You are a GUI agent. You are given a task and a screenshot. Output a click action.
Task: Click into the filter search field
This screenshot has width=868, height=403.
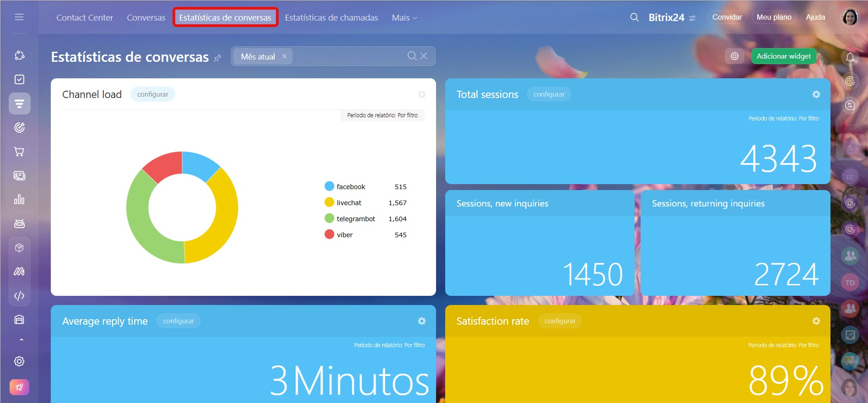348,56
